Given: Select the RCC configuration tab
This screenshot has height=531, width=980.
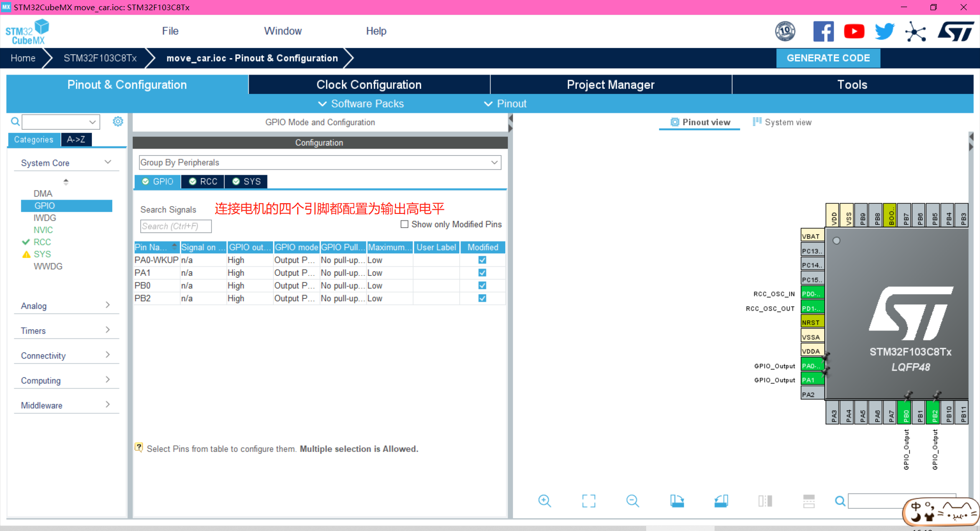Looking at the screenshot, I should tap(203, 182).
